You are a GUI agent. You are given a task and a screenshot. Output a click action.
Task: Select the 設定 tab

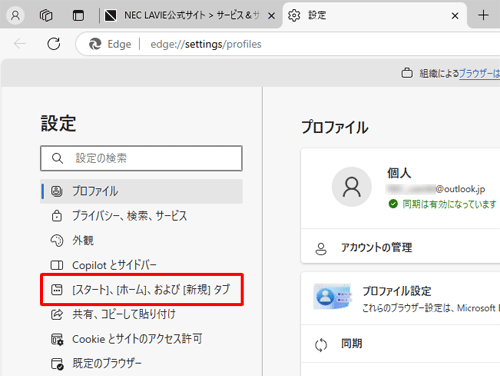pos(374,15)
